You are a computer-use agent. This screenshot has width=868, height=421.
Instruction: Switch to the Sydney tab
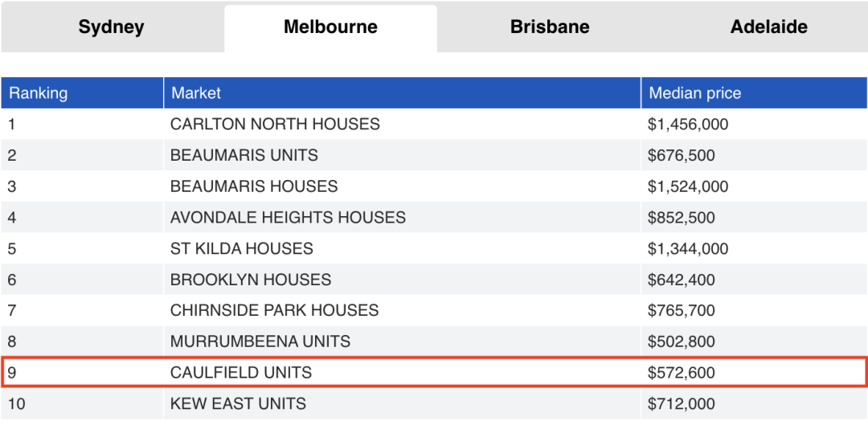point(111,27)
